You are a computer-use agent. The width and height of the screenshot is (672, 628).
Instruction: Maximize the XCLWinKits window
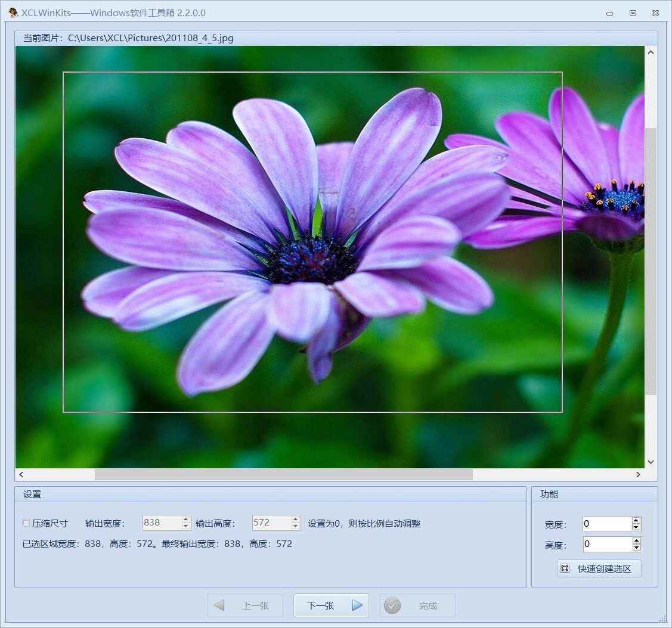click(633, 13)
